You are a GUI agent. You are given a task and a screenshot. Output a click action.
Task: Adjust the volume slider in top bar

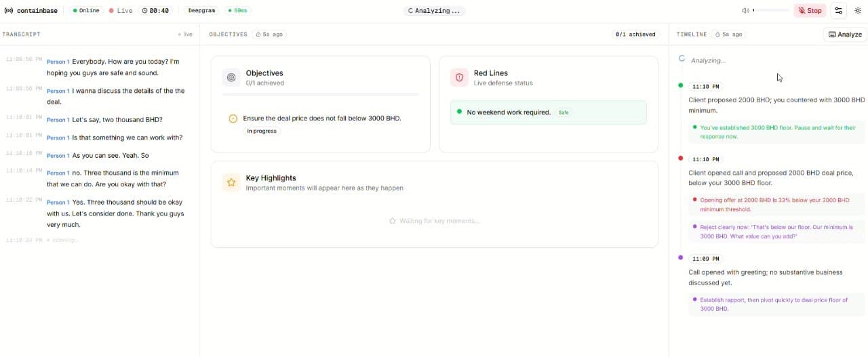point(770,11)
